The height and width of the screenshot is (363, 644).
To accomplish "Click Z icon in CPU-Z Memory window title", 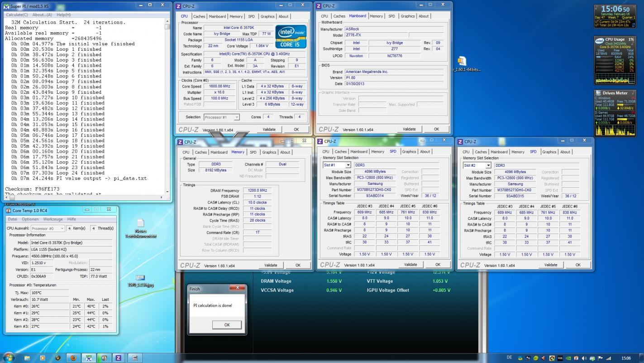I will (180, 142).
